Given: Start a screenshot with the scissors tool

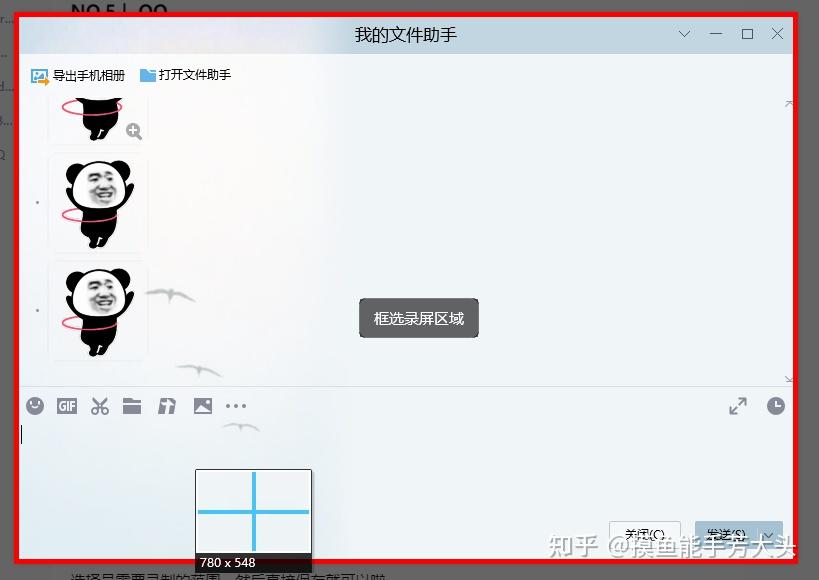Looking at the screenshot, I should point(100,406).
